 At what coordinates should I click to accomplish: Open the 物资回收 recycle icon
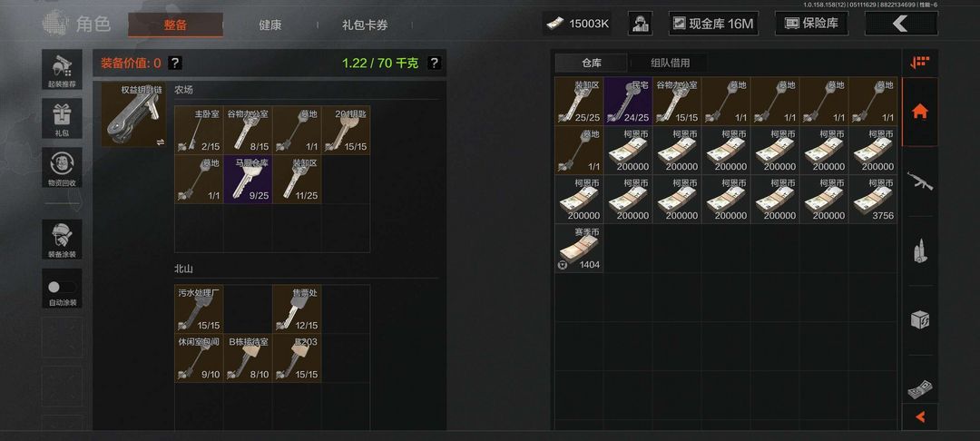(x=62, y=167)
